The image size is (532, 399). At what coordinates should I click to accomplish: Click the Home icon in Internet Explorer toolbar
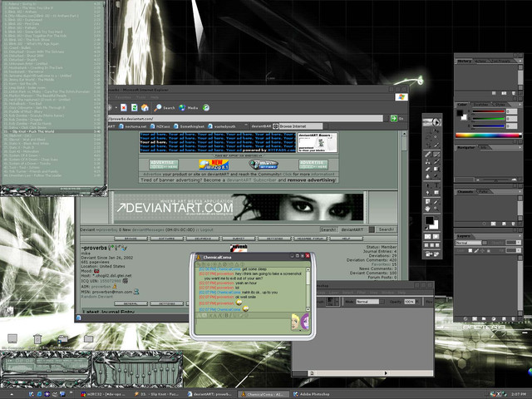(145, 108)
